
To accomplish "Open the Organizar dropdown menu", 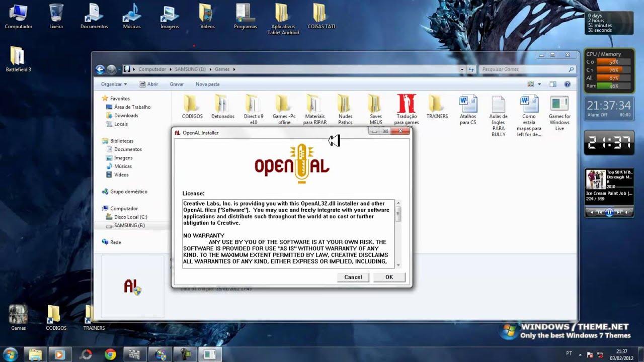I will pyautogui.click(x=114, y=84).
